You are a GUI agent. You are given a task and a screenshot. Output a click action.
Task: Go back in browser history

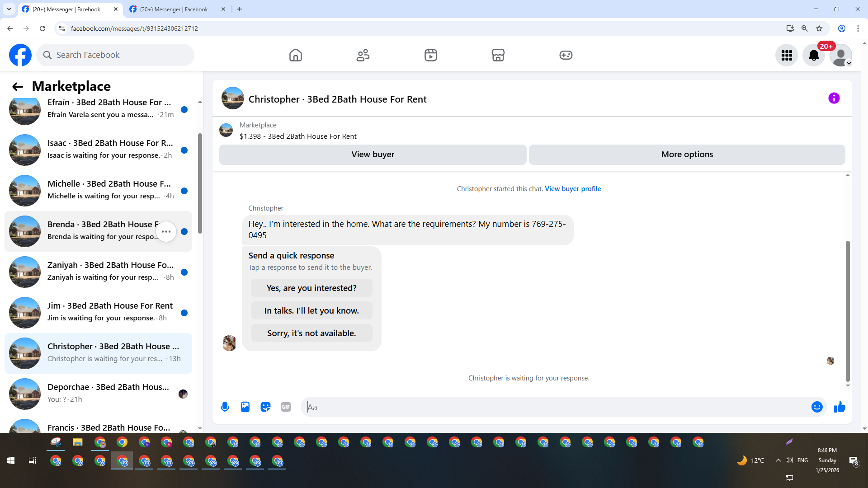point(10,28)
